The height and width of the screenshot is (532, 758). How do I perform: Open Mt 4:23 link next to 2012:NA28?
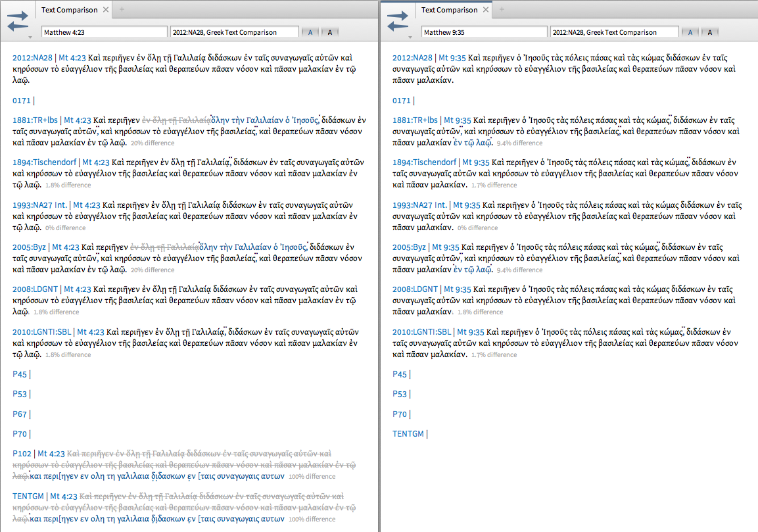[72, 58]
